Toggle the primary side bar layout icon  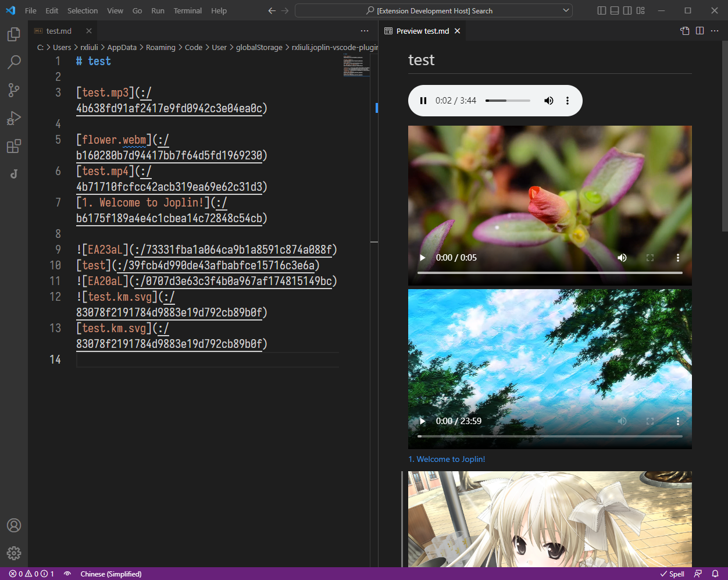coord(602,10)
